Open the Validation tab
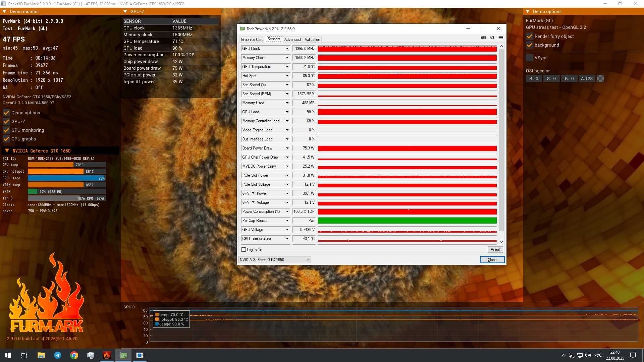Screen dimensions: 644x362 [312, 40]
